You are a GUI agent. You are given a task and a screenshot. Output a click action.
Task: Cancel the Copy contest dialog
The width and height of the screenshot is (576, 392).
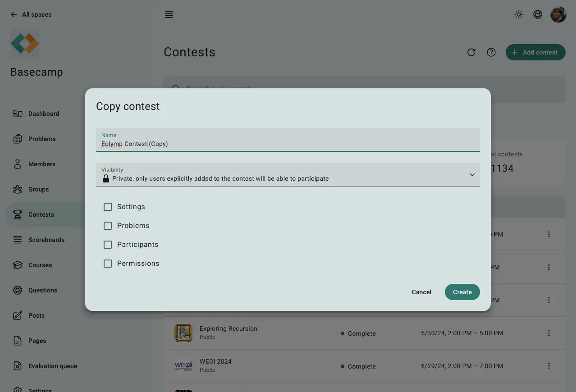[421, 292]
